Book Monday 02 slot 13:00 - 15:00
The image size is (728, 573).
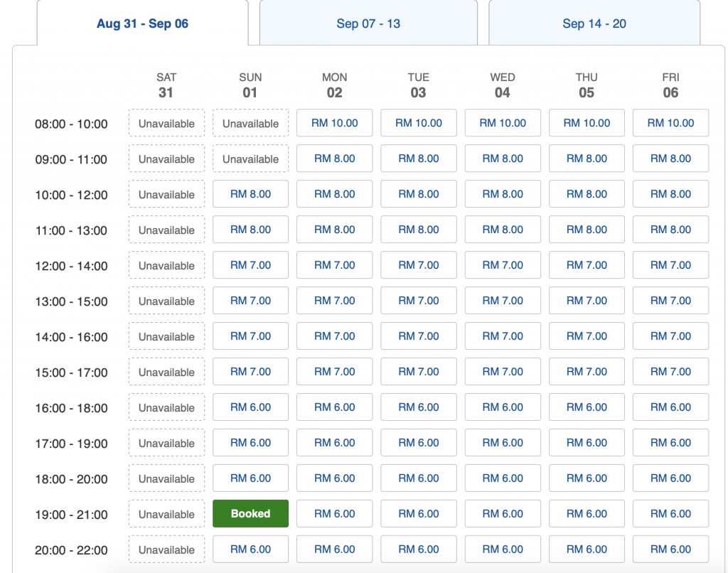334,301
